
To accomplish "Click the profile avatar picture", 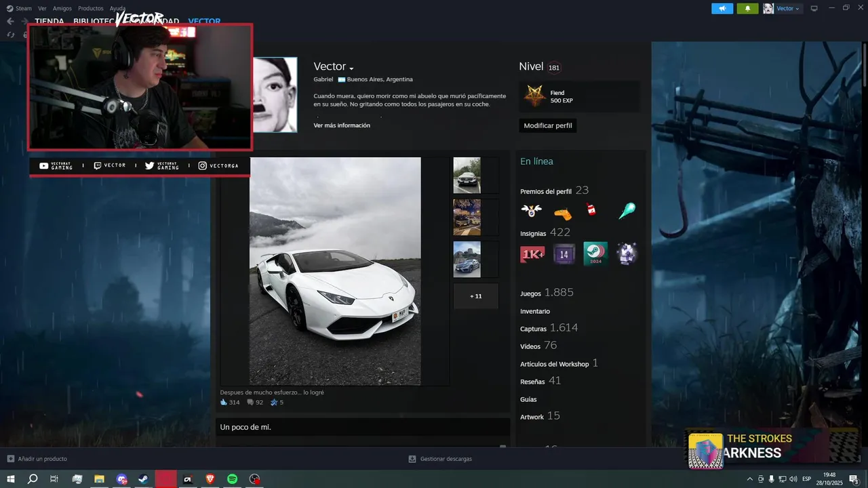I will coord(275,94).
